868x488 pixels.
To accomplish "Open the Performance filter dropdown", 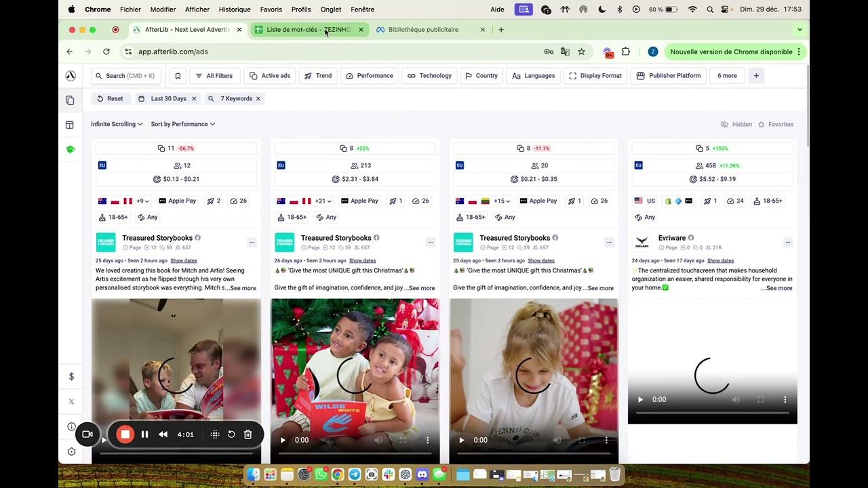I will coord(370,76).
